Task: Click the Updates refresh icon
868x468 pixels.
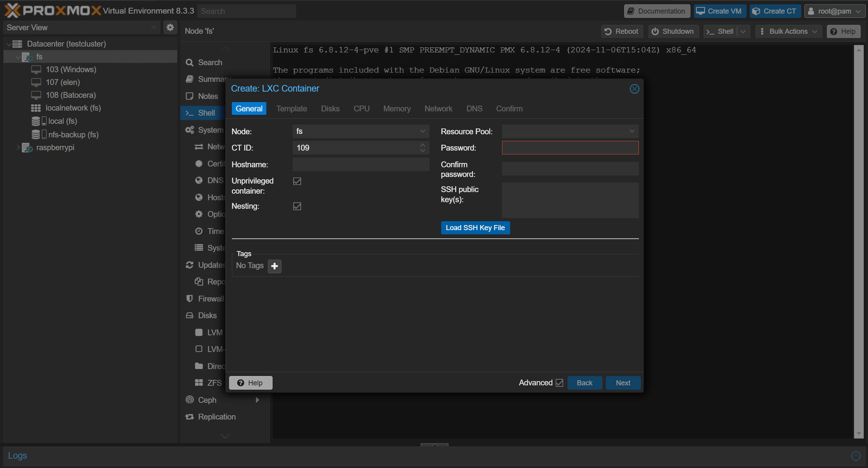Action: [x=190, y=265]
